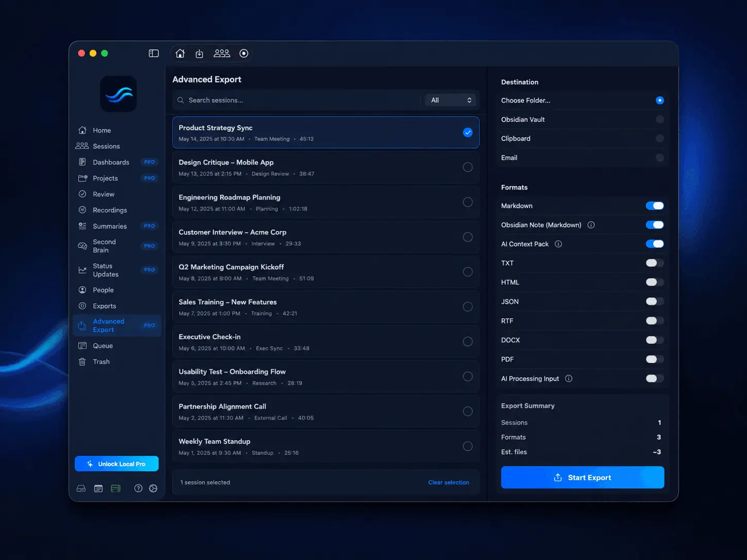747x560 pixels.
Task: Click the Trash bin icon in the sidebar
Action: 82,361
